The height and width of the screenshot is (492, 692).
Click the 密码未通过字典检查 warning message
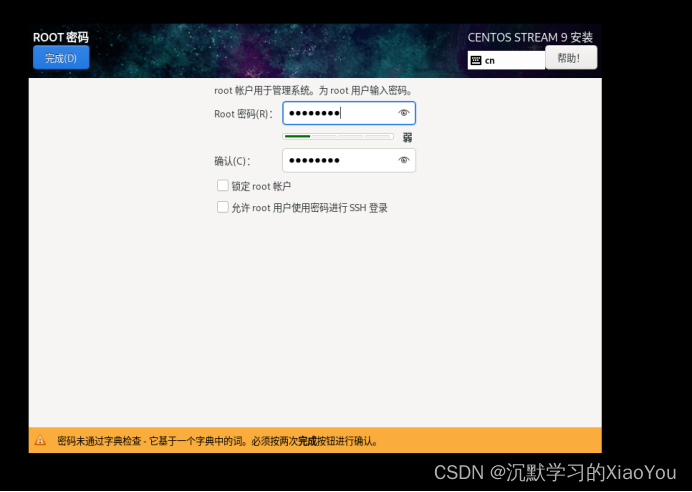click(x=217, y=441)
